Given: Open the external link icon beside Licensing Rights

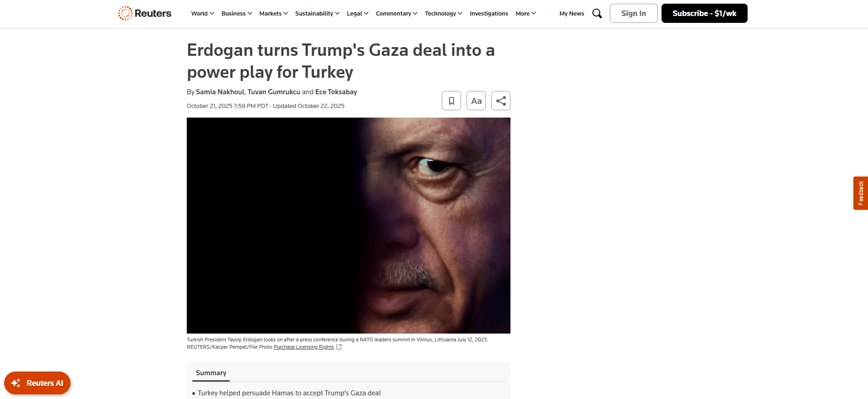Looking at the screenshot, I should tap(339, 347).
